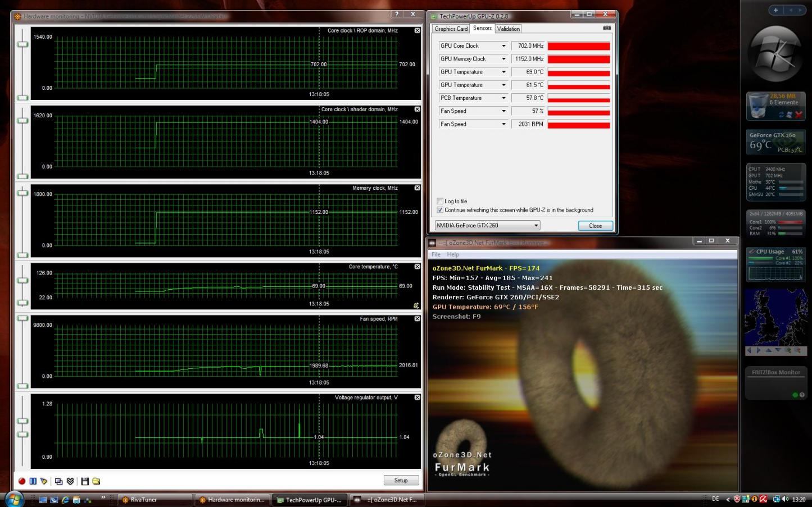The height and width of the screenshot is (507, 812).
Task: Open log with the yellow folder icon
Action: pos(96,481)
